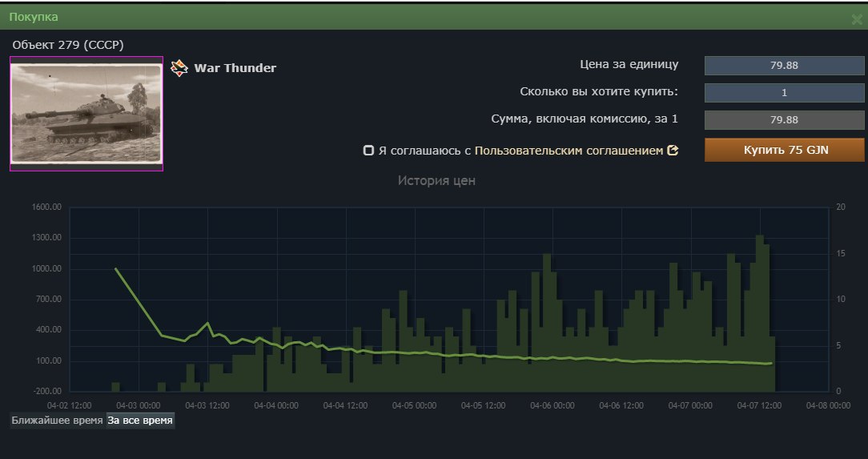Switch to the Ближайшее время tab
Image resolution: width=868 pixels, height=459 pixels.
tap(57, 421)
